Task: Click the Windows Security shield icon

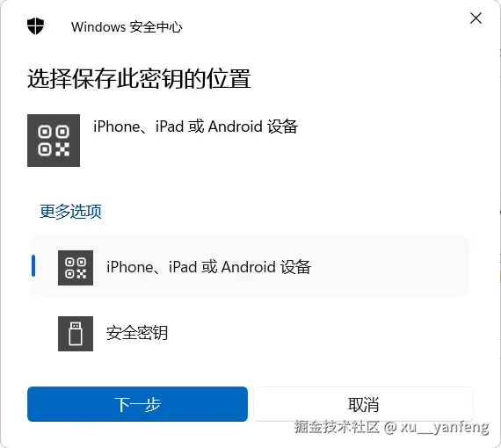Action: click(35, 25)
